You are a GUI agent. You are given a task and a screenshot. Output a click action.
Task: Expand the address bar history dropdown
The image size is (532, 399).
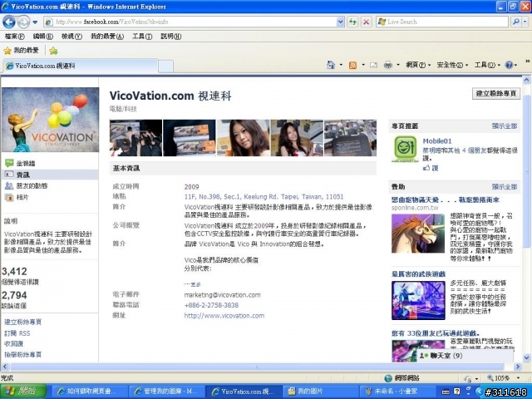pyautogui.click(x=340, y=22)
